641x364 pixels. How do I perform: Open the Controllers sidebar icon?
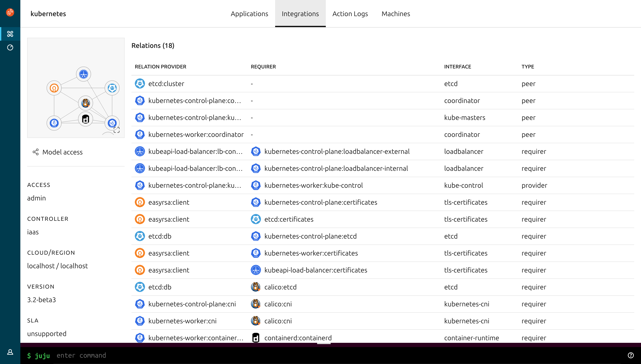tap(10, 47)
